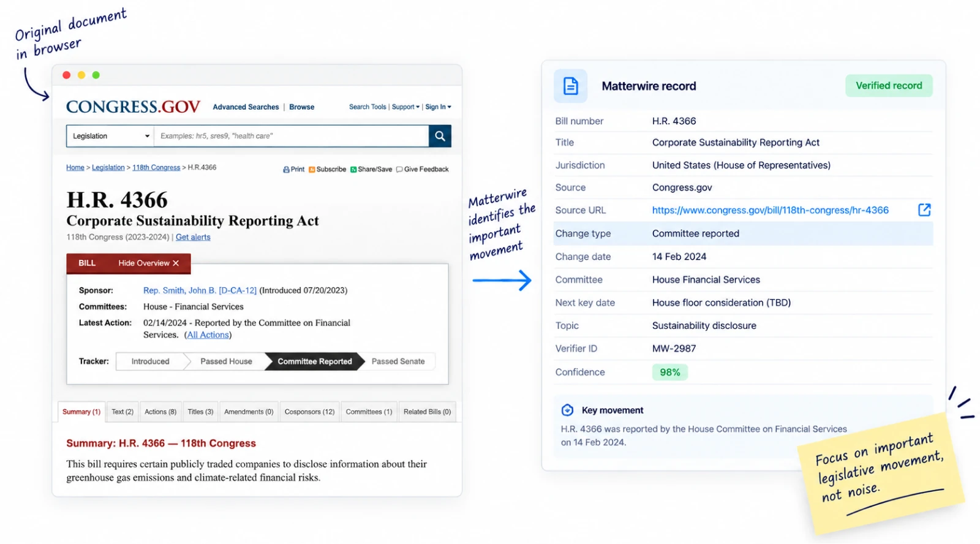Open sponsor Rep. Smith, John B. link
The height and width of the screenshot is (544, 980).
click(x=200, y=291)
